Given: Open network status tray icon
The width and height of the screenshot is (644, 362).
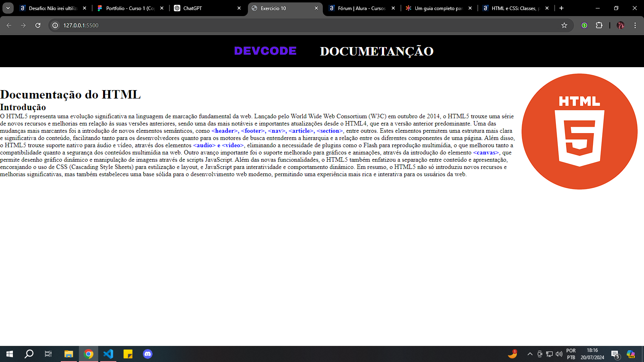Looking at the screenshot, I should [x=549, y=354].
